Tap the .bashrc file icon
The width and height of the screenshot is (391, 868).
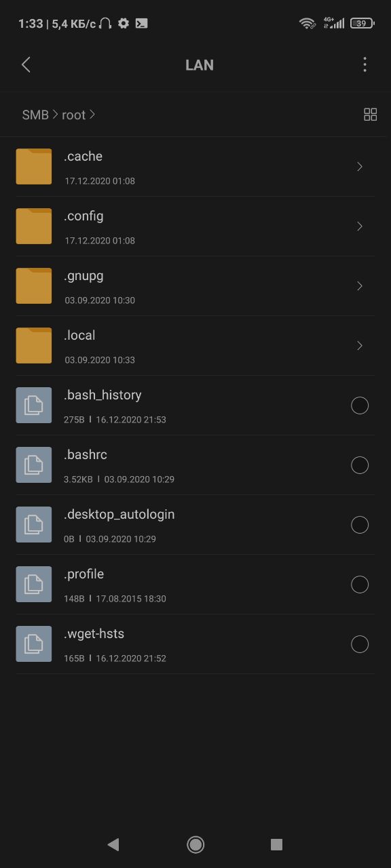(x=34, y=465)
